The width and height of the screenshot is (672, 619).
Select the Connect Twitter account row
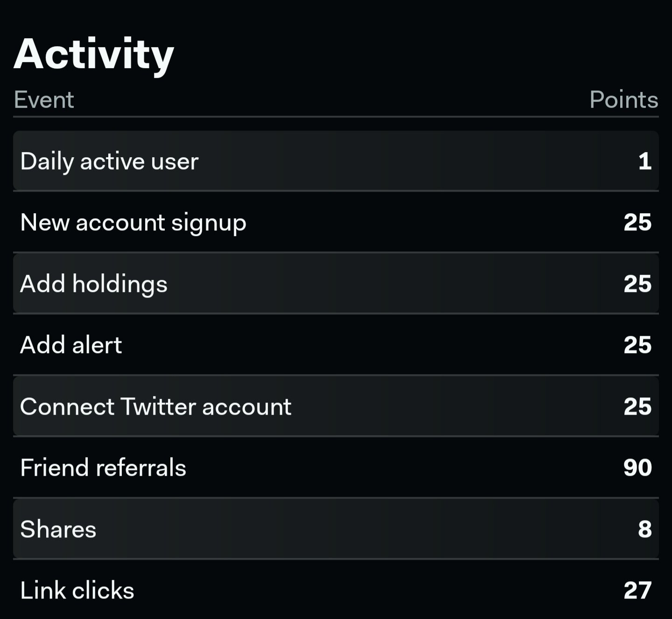pyautogui.click(x=336, y=406)
